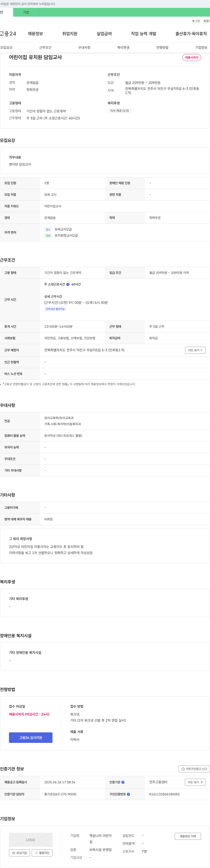This screenshot has width=210, height=868.
Task: Click the registration date 2025.06.18 17:38:34
Action: pyautogui.click(x=60, y=782)
